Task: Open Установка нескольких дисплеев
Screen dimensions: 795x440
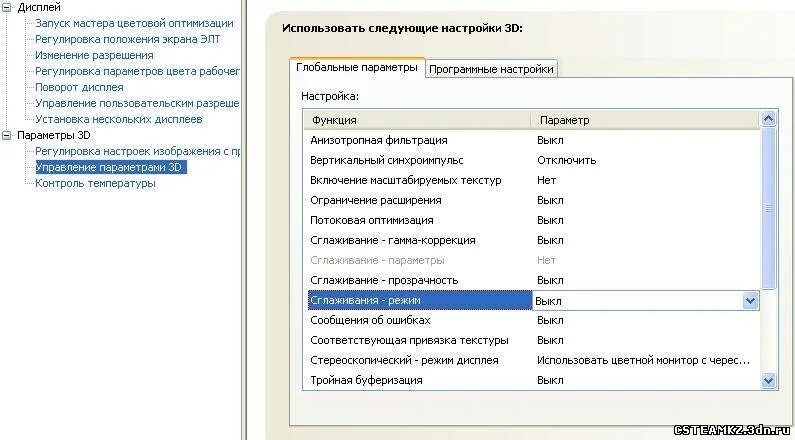Action: pos(119,119)
